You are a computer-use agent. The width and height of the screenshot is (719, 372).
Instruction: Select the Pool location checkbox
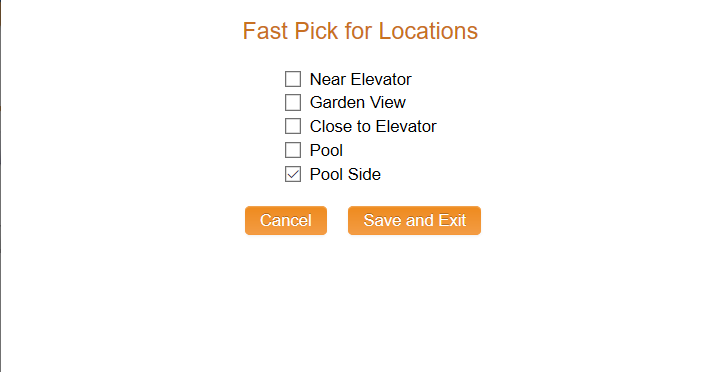point(293,150)
